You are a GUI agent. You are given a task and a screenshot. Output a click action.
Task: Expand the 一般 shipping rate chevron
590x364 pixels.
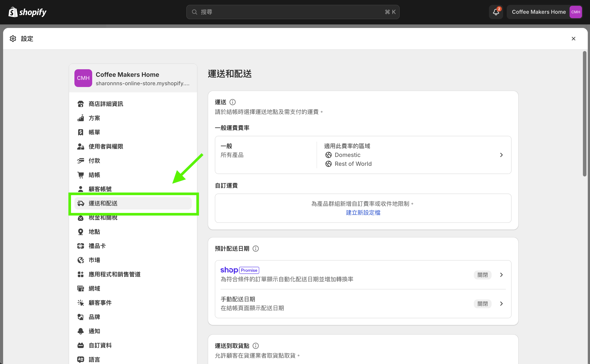[x=501, y=155]
